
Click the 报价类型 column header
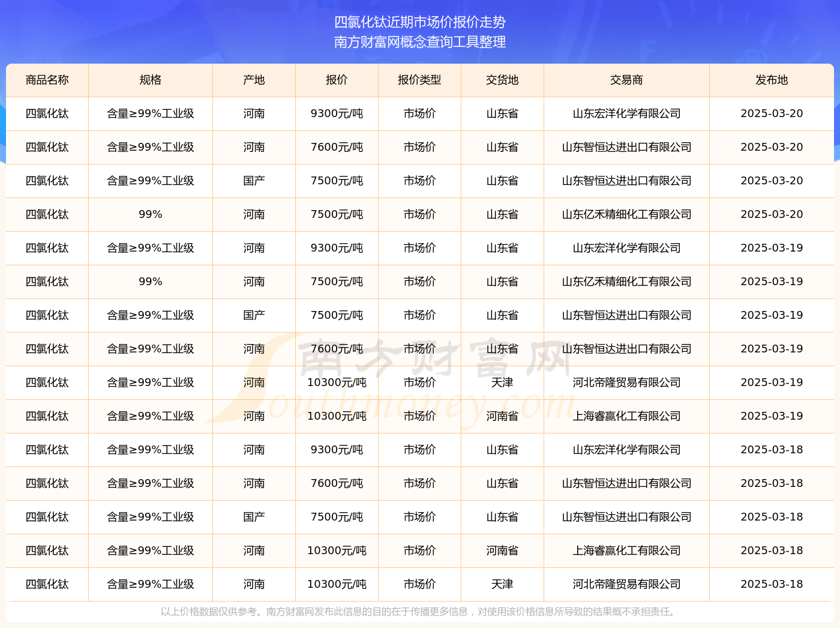(x=419, y=80)
